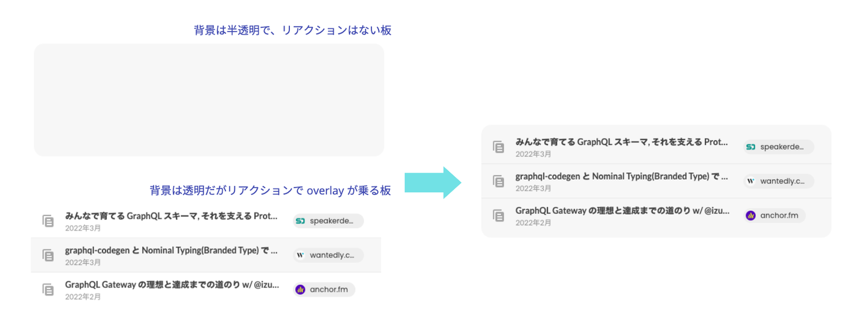868x332 pixels.
Task: Click the purple anchor.fm logo in the borderless list
Action: click(x=300, y=290)
